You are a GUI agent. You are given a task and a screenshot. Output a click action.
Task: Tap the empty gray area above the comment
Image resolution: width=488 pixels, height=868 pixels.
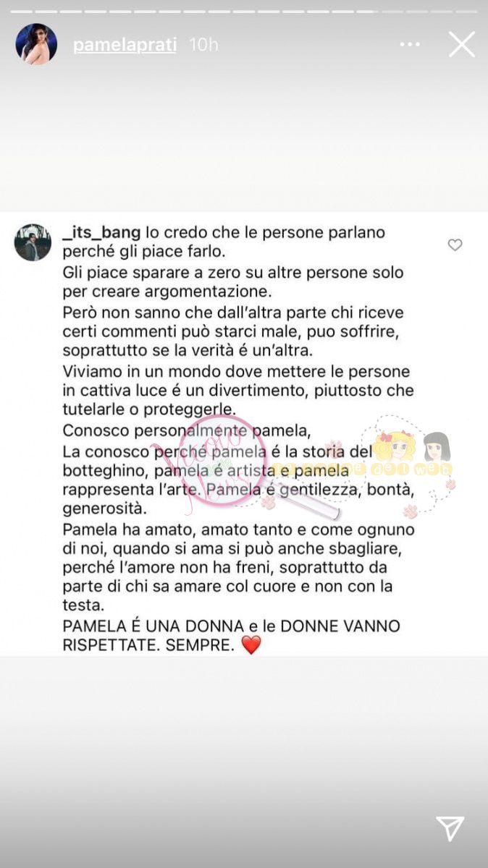coord(244,137)
